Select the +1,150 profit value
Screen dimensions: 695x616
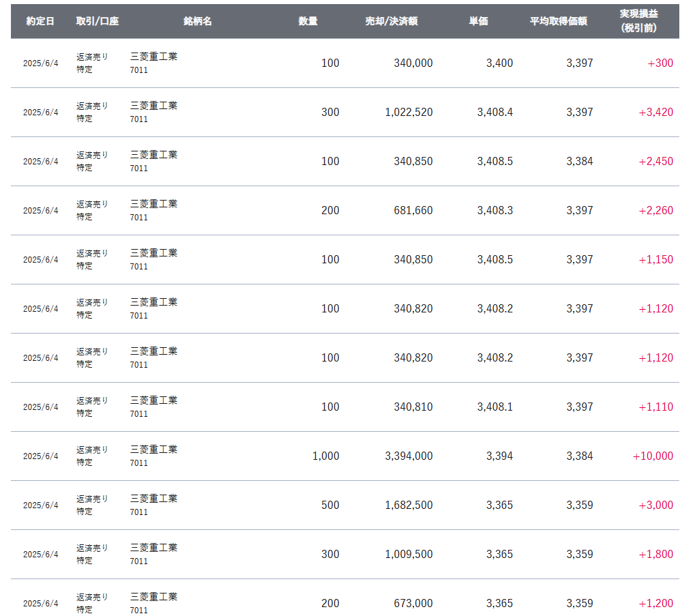click(656, 260)
